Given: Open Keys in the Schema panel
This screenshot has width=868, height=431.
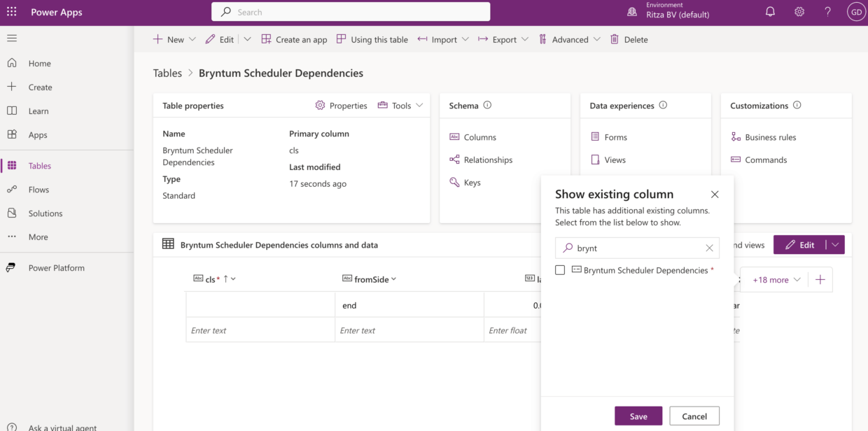Looking at the screenshot, I should click(x=472, y=182).
